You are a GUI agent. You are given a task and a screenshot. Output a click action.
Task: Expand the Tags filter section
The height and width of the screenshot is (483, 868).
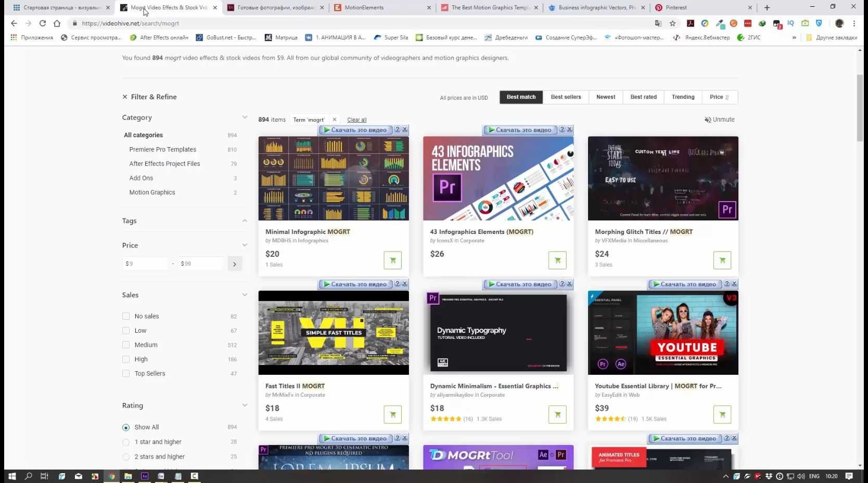tap(245, 221)
